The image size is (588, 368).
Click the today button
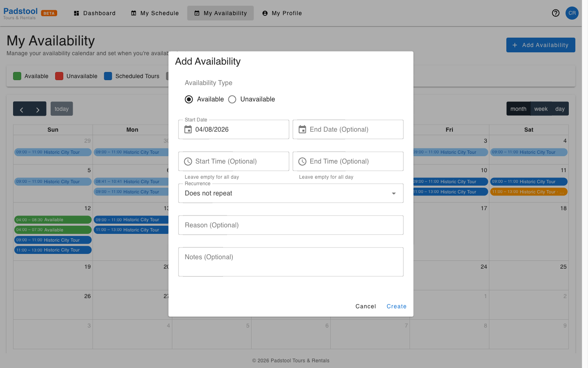coord(62,109)
